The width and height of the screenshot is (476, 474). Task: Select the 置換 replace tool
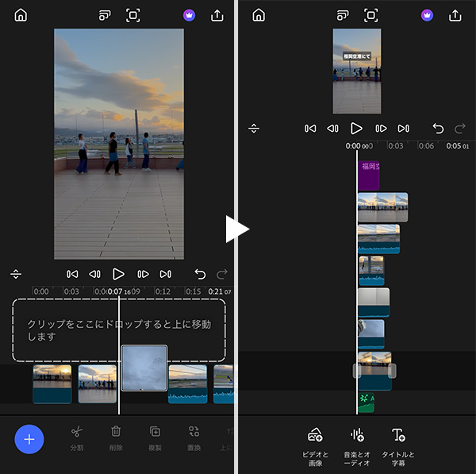click(x=194, y=437)
